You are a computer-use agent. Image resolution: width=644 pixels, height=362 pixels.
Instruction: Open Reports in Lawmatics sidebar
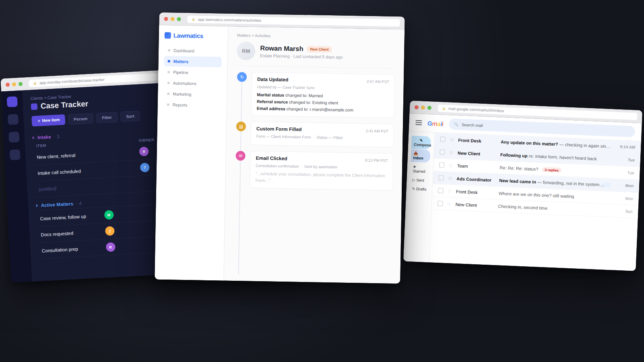click(192, 105)
